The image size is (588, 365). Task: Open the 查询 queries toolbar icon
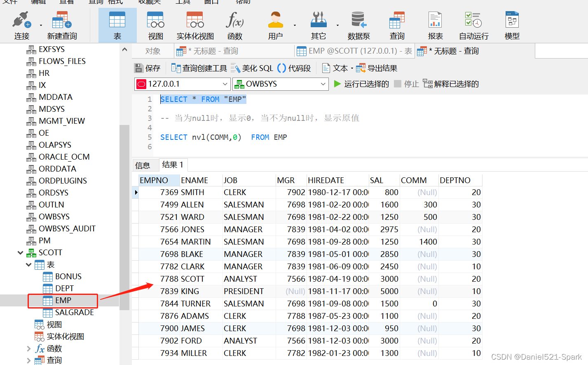[397, 26]
